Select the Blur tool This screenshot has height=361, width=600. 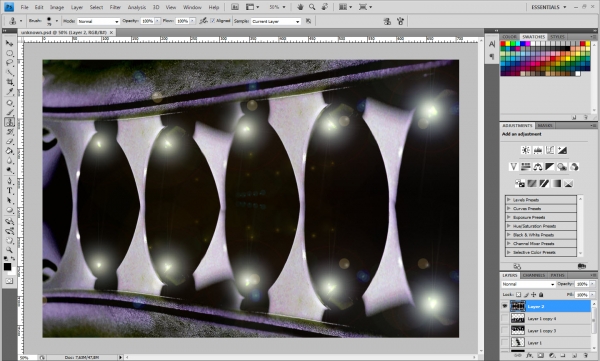[9, 161]
